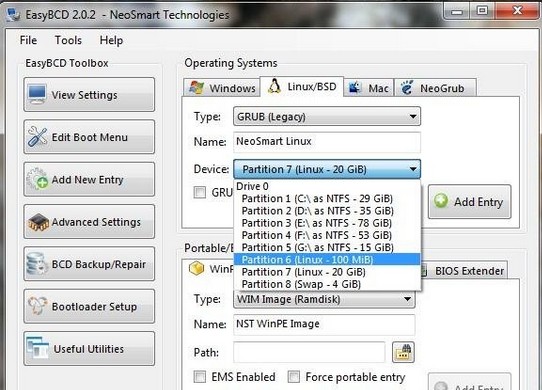Click the View Settings button
This screenshot has height=390, width=542.
[x=89, y=94]
